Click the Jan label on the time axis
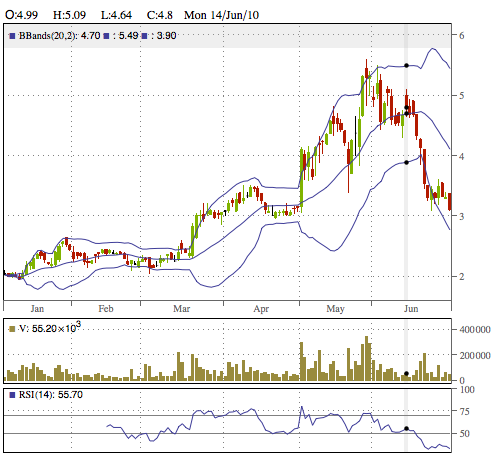This screenshot has width=500, height=456. 37,309
